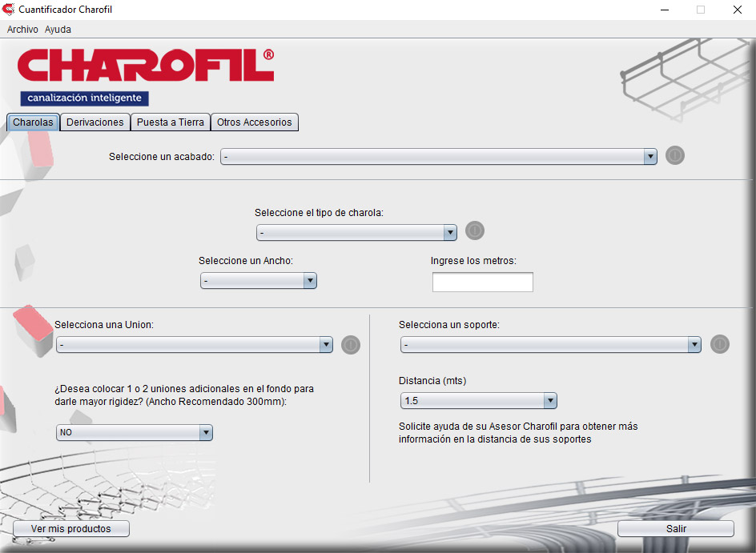
Task: Open the 'Seleccione un acabado' dropdown
Action: coord(439,157)
